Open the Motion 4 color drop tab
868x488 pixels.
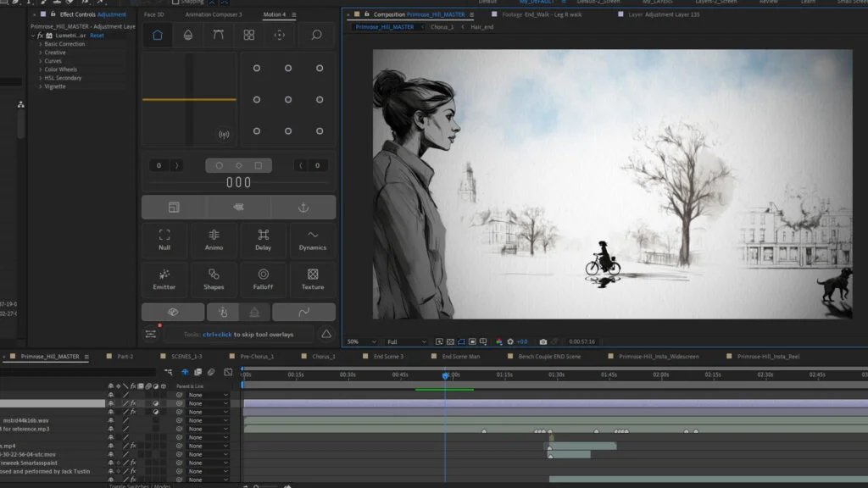click(188, 36)
